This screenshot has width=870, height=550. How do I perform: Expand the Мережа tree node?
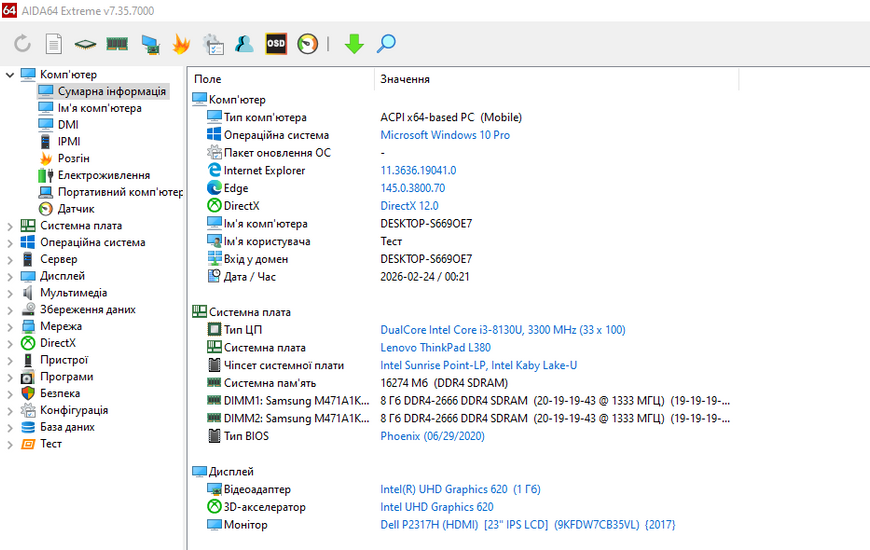point(9,326)
